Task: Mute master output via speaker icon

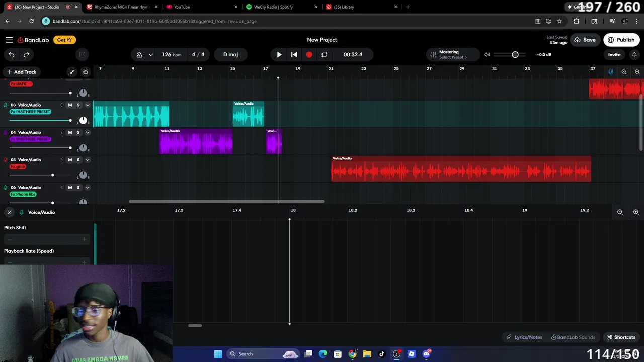Action: 487,54
